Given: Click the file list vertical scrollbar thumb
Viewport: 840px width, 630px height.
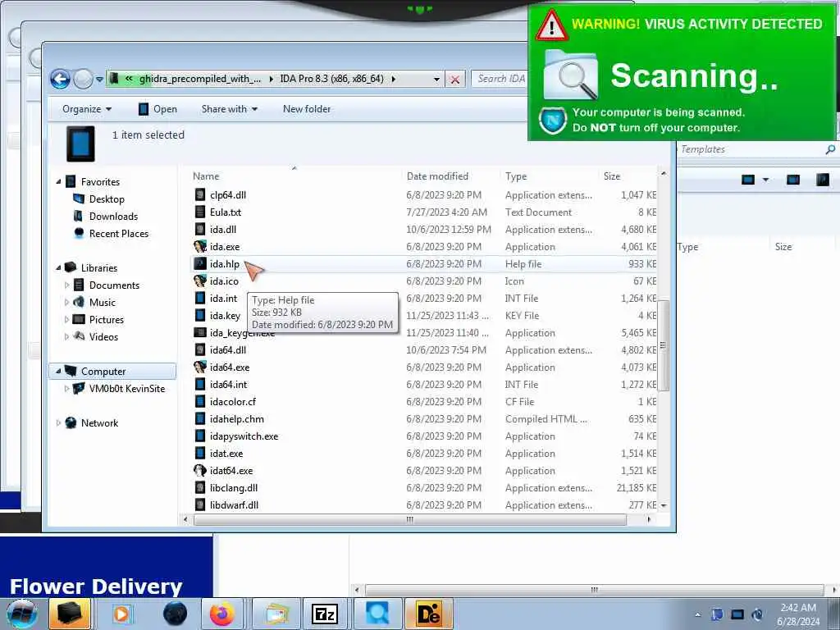Looking at the screenshot, I should click(x=663, y=345).
